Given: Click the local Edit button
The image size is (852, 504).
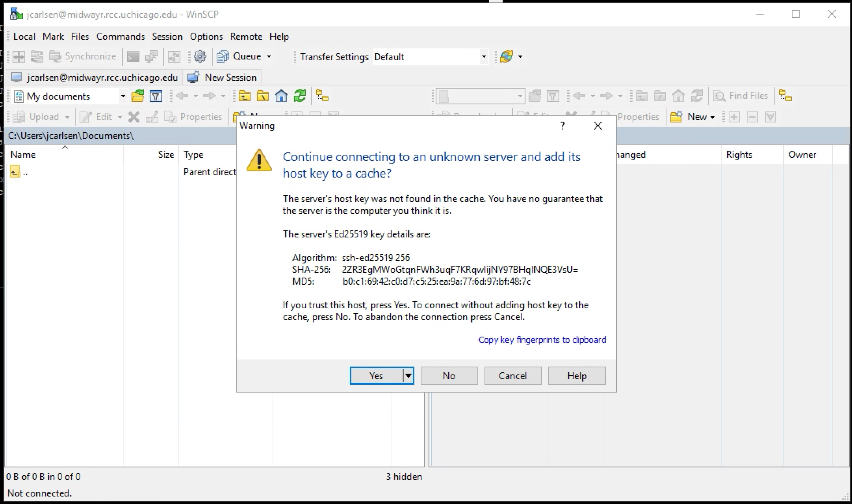Looking at the screenshot, I should [x=97, y=117].
